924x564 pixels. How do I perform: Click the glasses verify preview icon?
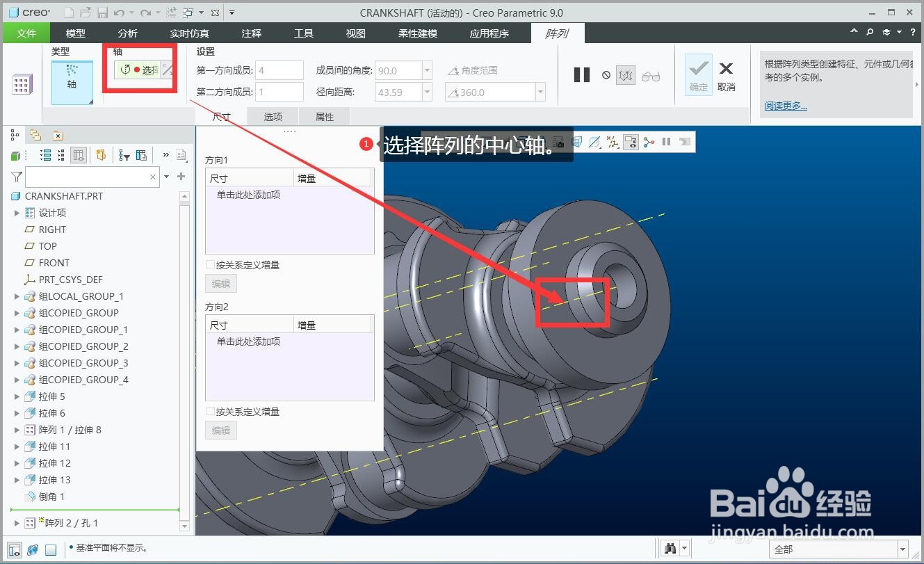pyautogui.click(x=651, y=76)
